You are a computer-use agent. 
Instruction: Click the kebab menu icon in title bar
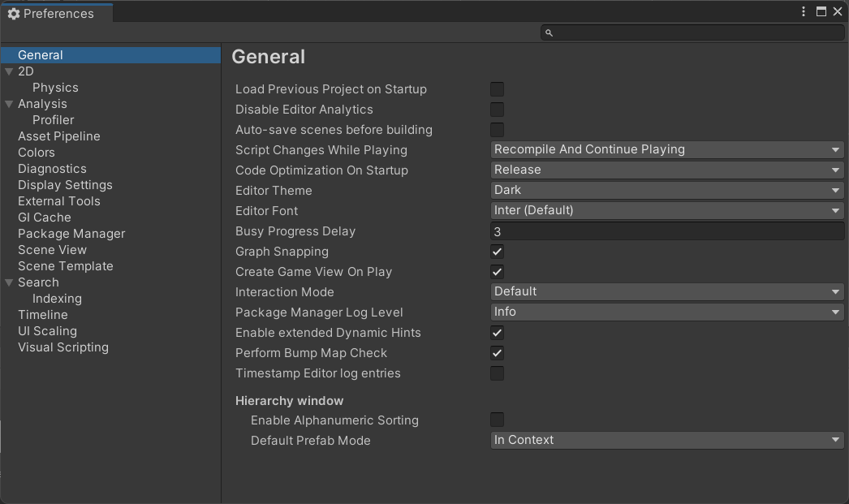(804, 11)
